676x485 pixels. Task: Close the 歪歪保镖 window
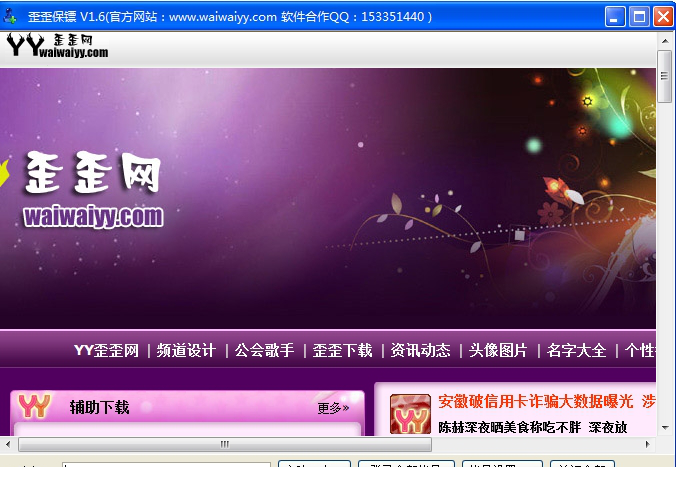pyautogui.click(x=663, y=17)
